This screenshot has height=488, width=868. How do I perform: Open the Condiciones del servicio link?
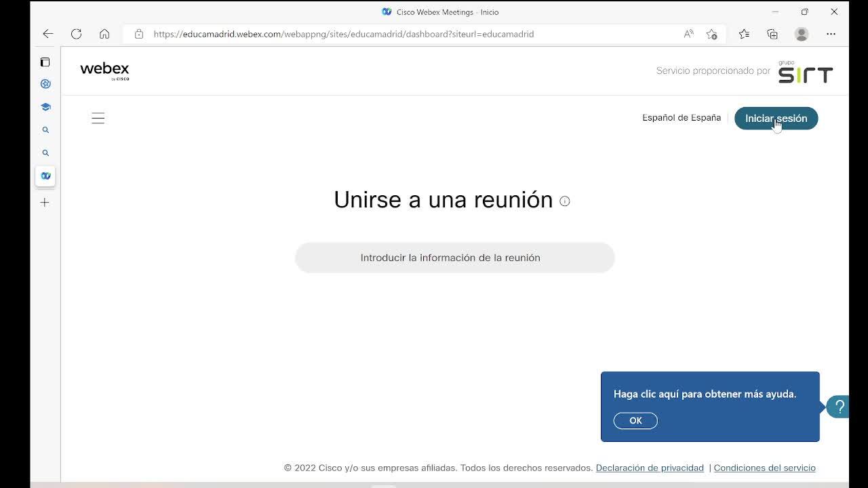coord(764,468)
